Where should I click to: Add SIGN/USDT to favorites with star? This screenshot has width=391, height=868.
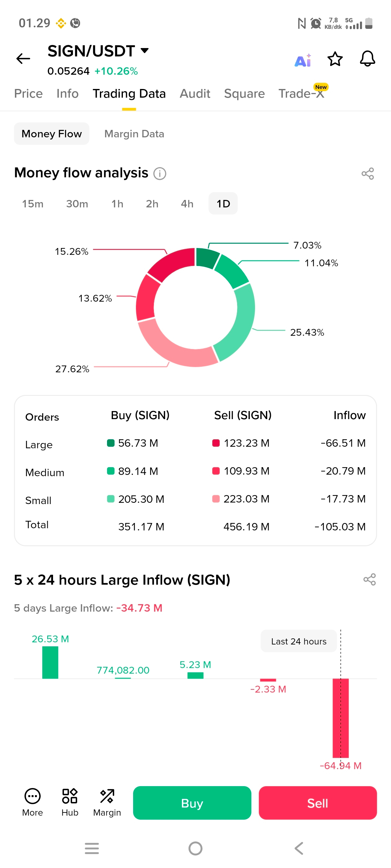point(335,59)
